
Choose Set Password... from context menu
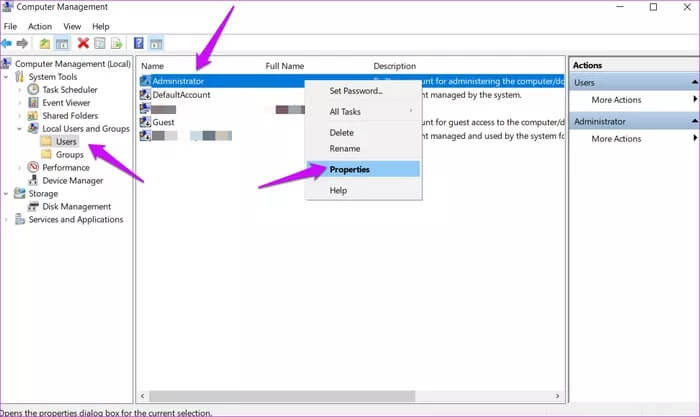[x=363, y=91]
